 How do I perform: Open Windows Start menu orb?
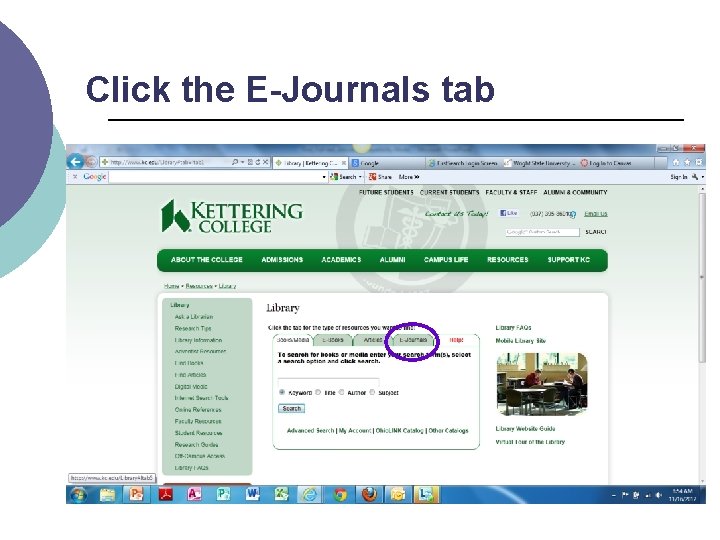[x=78, y=495]
